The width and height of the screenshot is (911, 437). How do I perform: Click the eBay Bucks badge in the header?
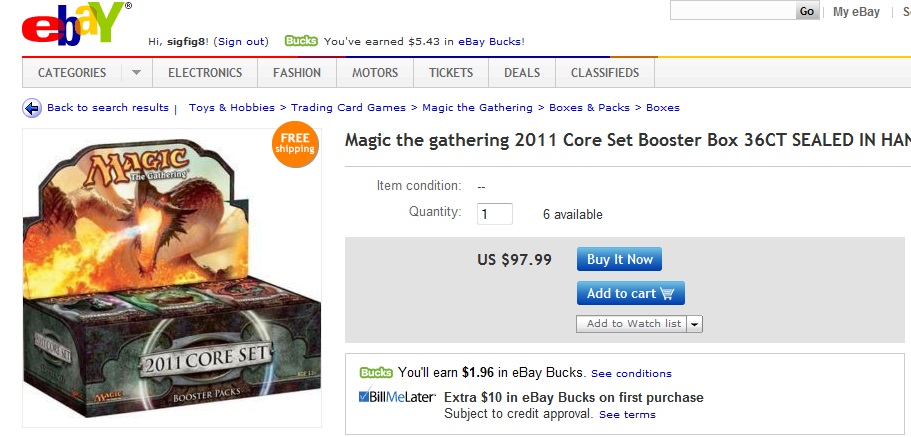[301, 41]
